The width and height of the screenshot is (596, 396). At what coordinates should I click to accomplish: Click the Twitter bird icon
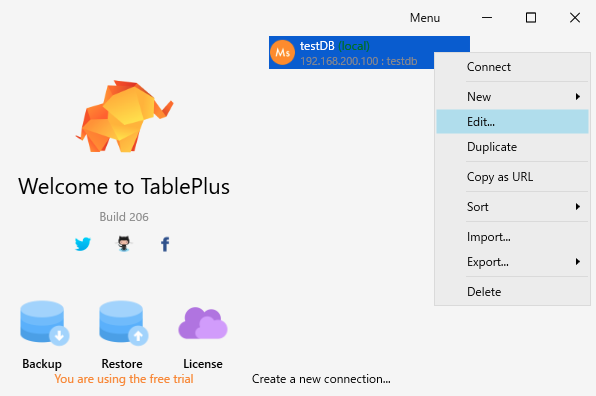click(82, 244)
